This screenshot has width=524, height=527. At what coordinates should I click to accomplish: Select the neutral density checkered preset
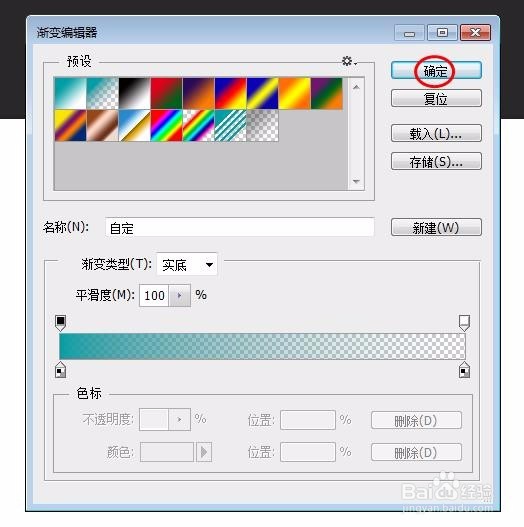point(263,125)
